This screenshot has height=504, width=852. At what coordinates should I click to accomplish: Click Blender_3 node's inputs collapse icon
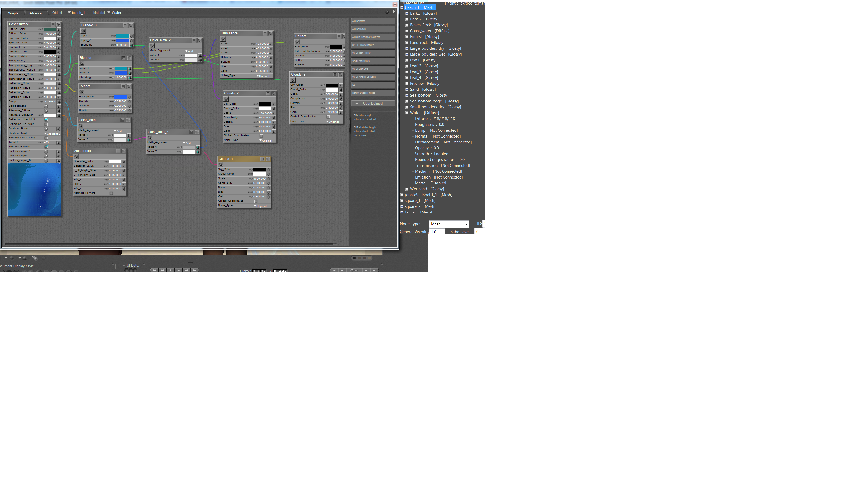pos(125,26)
